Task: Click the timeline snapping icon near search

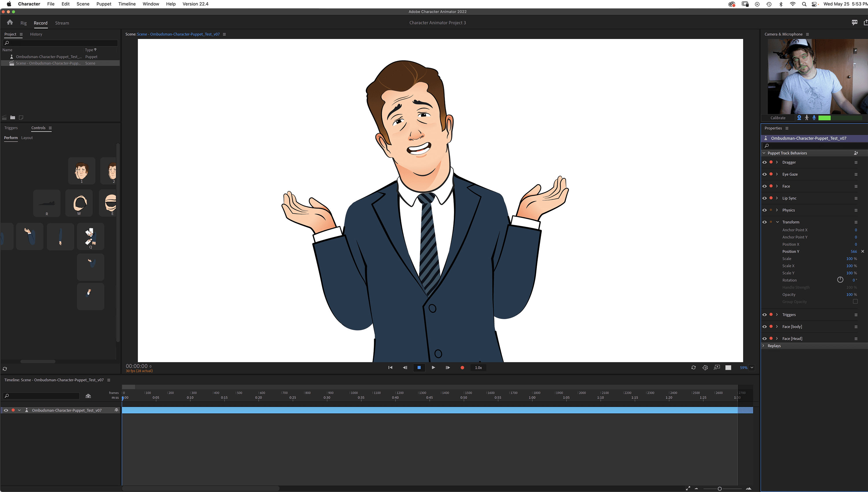Action: (88, 396)
